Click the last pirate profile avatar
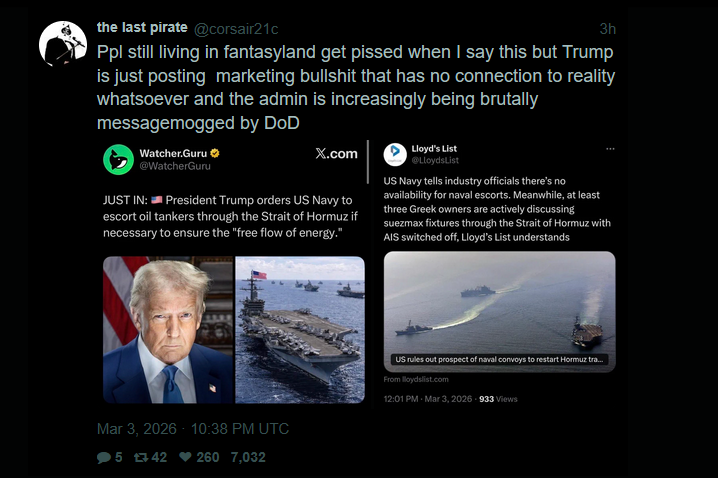 click(62, 44)
